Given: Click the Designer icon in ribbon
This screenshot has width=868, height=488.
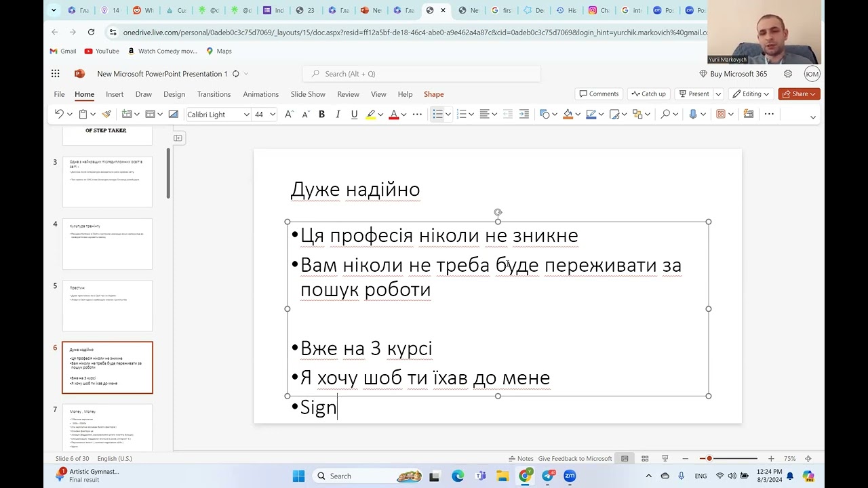Looking at the screenshot, I should (749, 114).
